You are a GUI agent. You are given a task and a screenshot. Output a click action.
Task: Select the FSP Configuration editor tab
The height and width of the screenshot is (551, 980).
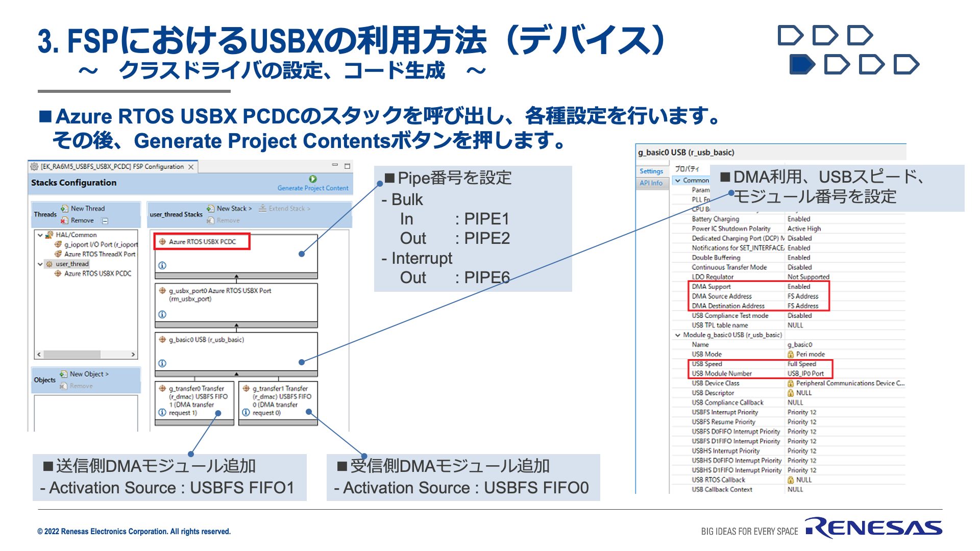click(x=112, y=167)
